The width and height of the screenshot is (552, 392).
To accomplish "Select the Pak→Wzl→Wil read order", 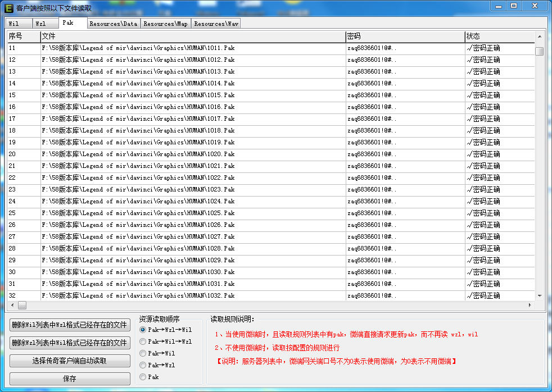I will 143,330.
